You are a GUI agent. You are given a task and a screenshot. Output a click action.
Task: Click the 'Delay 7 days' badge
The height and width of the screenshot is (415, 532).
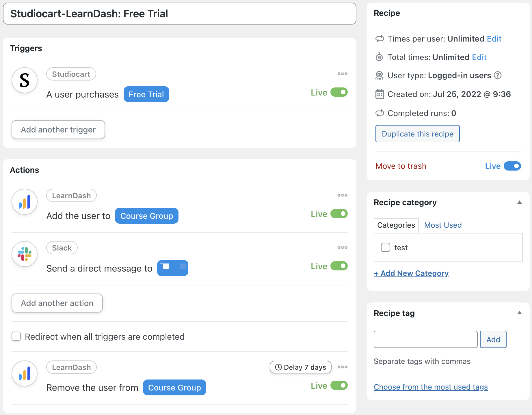pyautogui.click(x=301, y=367)
